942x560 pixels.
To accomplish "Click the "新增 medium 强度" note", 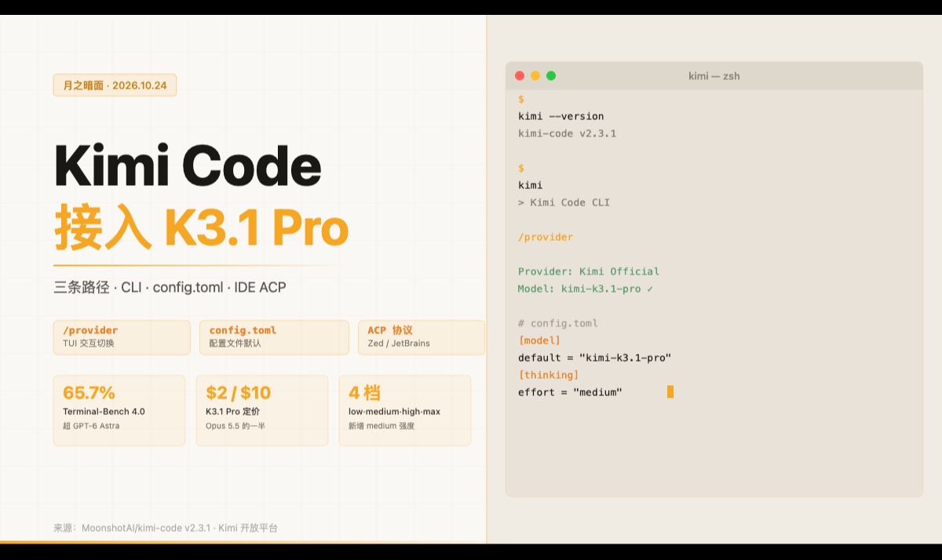I will [382, 426].
